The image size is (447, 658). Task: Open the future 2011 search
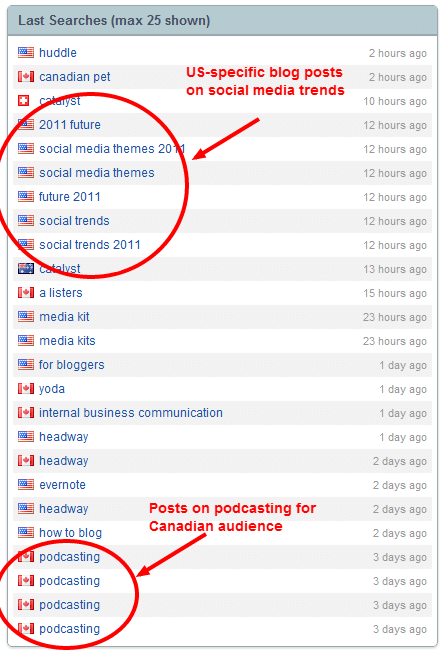(x=70, y=196)
